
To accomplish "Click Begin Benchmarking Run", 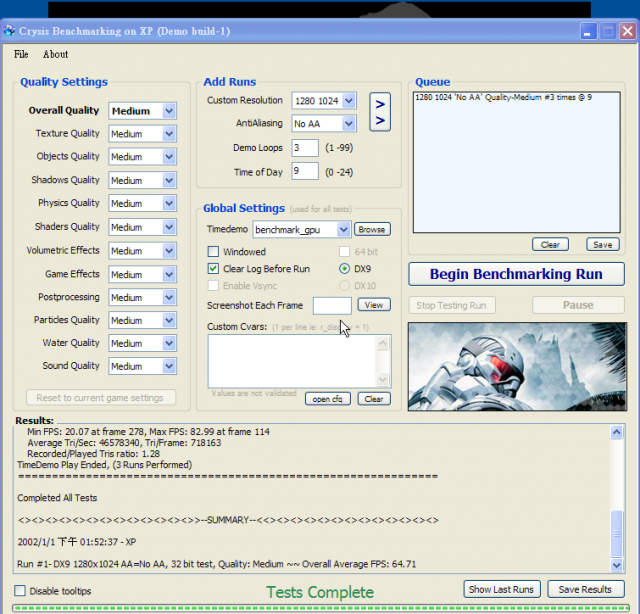I will pos(516,274).
